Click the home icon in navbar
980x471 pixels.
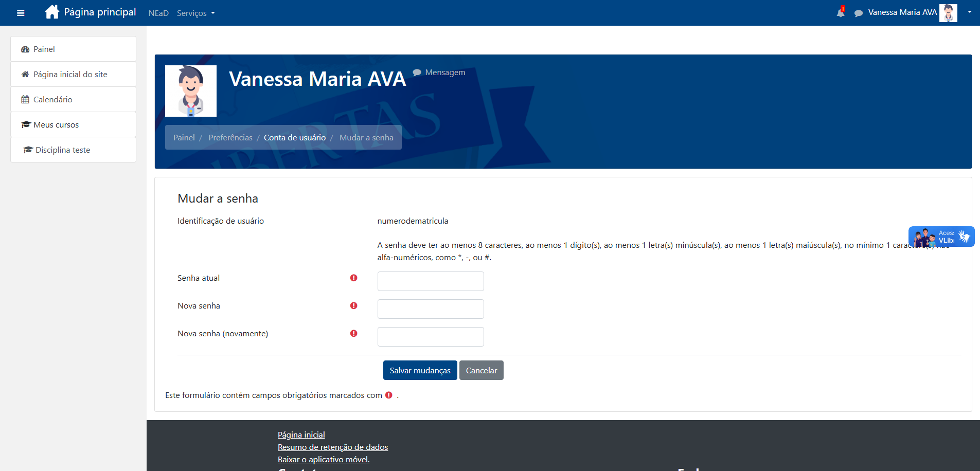coord(52,12)
